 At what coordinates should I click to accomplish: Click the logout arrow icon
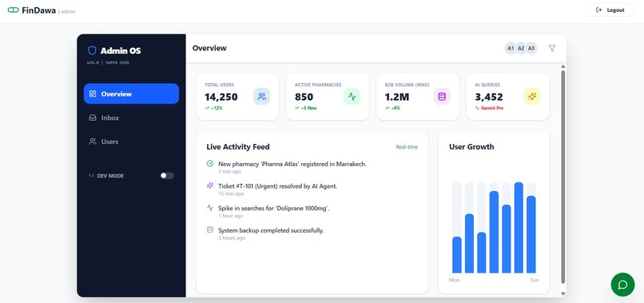tap(598, 10)
